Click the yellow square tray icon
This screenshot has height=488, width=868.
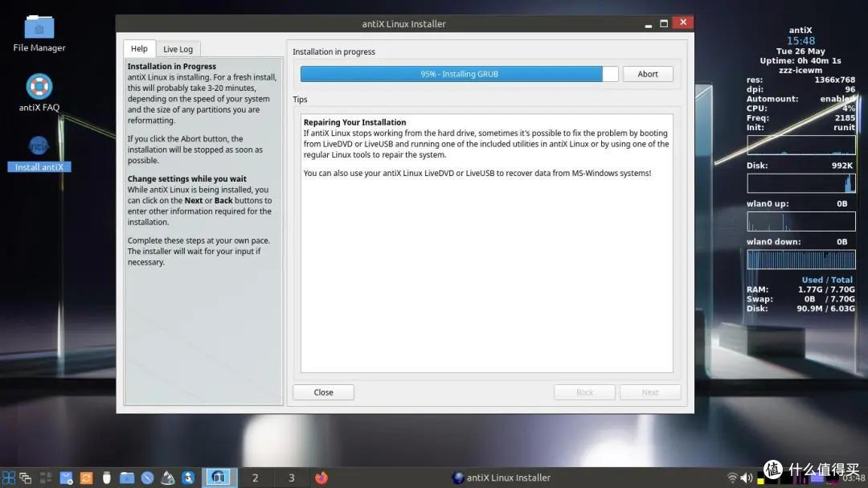pyautogui.click(x=760, y=480)
